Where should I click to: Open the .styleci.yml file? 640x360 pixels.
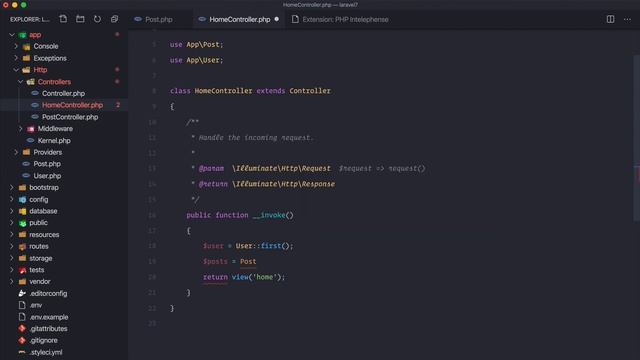coord(46,352)
